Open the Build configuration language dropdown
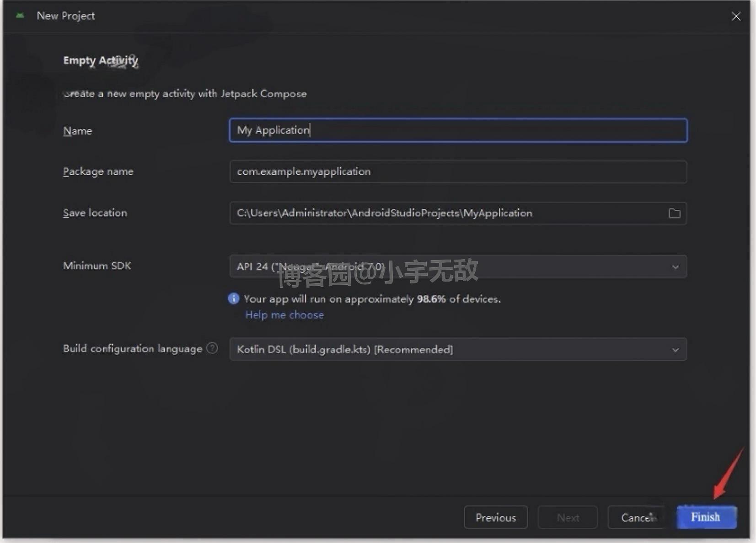The width and height of the screenshot is (756, 543). pos(457,349)
